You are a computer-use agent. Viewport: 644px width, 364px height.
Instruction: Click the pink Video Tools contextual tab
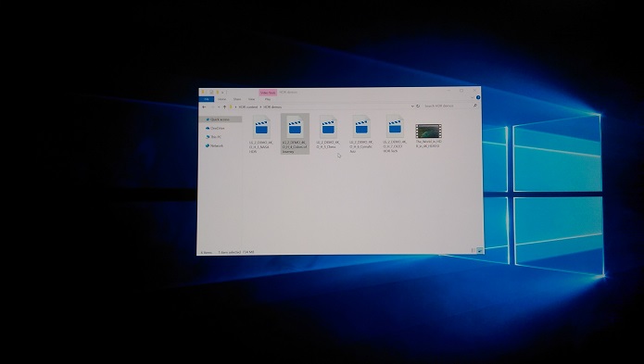[268, 93]
